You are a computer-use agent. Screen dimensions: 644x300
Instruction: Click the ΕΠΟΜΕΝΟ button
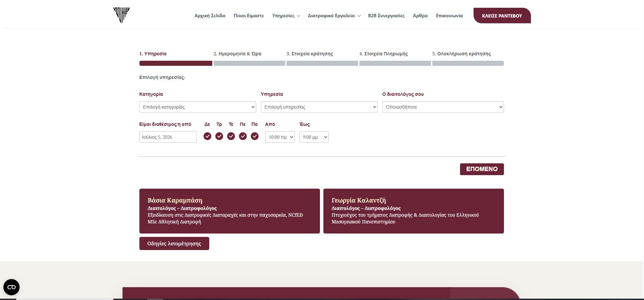[x=482, y=169]
